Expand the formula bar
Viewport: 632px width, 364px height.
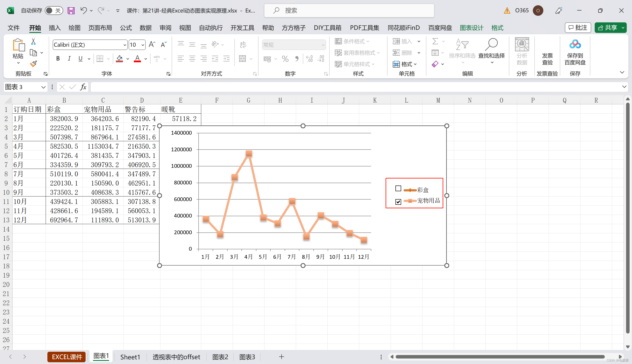(x=624, y=87)
